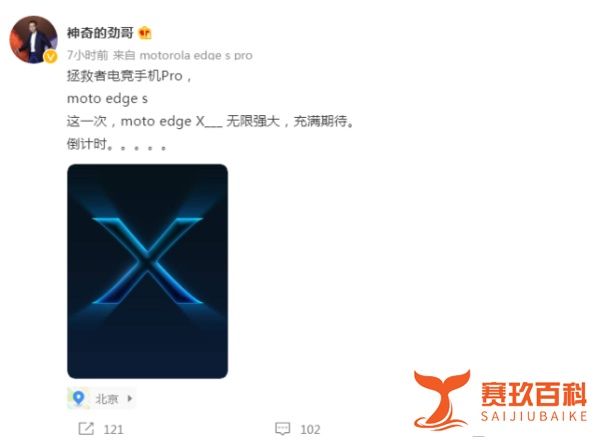Click the comment speech bubble icon
This screenshot has width=600, height=446.
click(x=283, y=429)
